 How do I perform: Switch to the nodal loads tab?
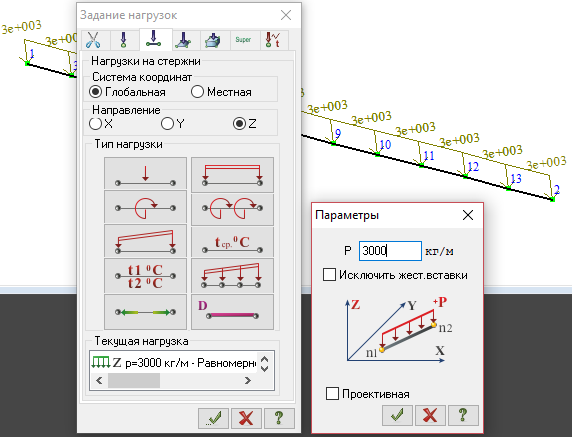[x=124, y=40]
